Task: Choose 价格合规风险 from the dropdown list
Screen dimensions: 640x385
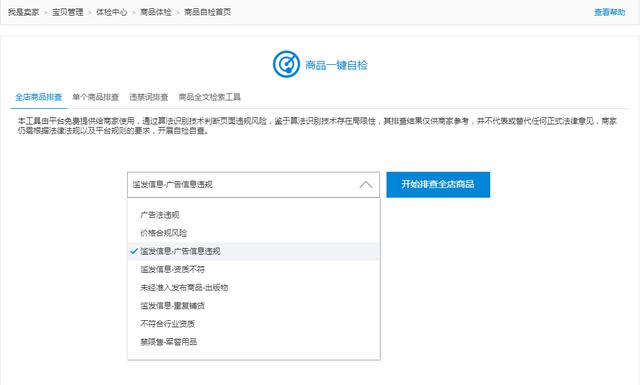Action: tap(163, 233)
